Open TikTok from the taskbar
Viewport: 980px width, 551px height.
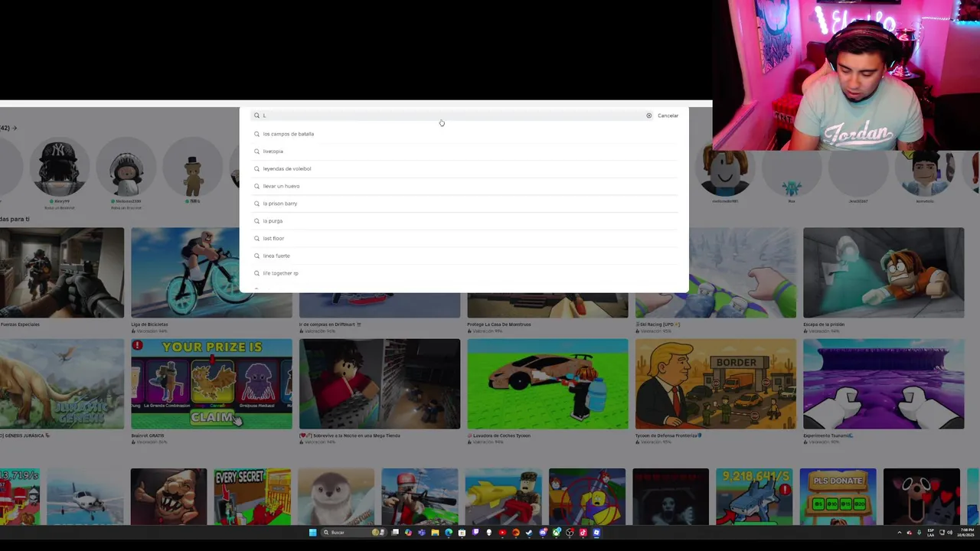coord(583,533)
